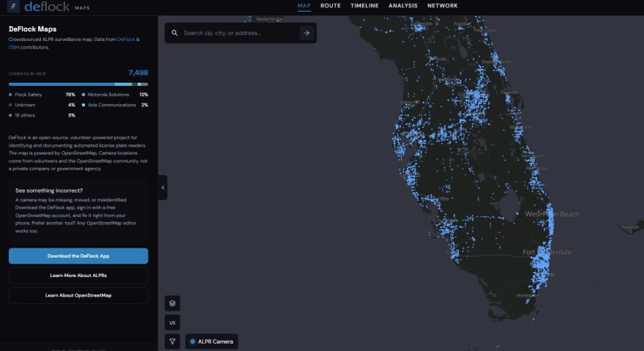Viewport: 644px width, 351px height.
Task: Click the CAMERAS IN VIEW label
Action: 27,74
